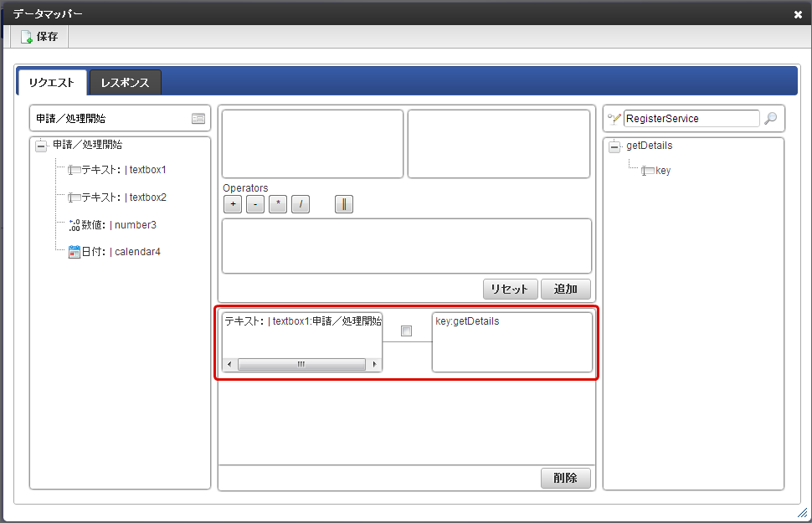The image size is (812, 523).
Task: Click the リセット button
Action: pos(511,289)
